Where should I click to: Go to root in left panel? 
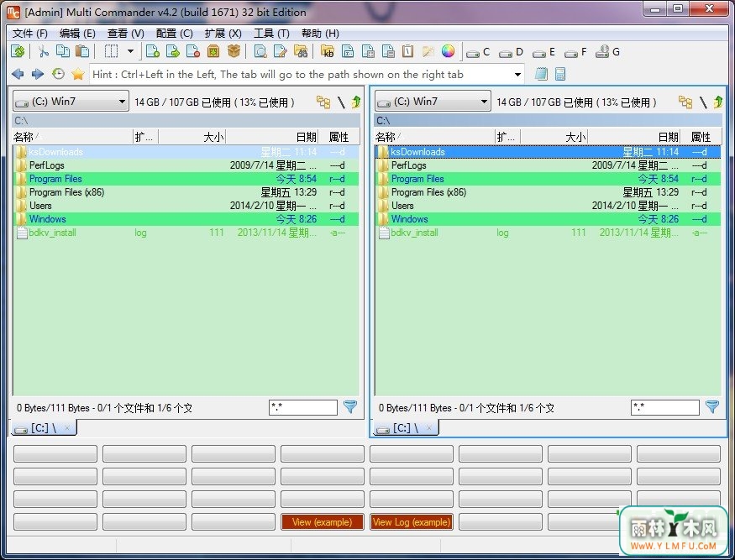click(x=341, y=102)
